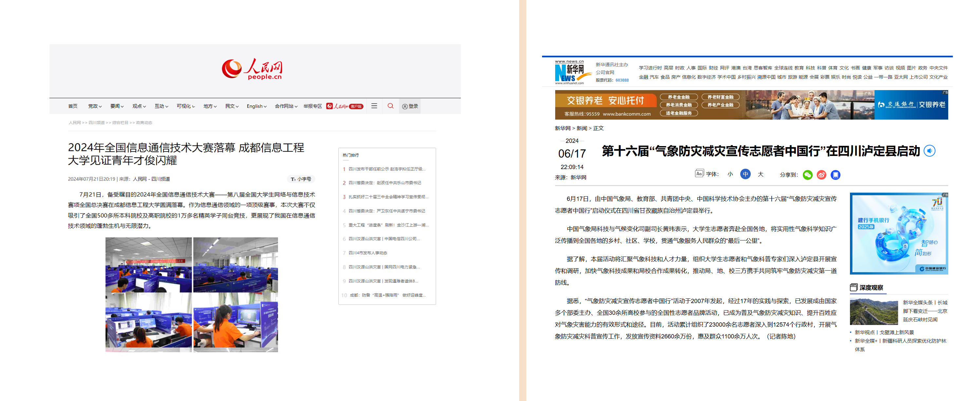Expand the English dropdown in navbar
The height and width of the screenshot is (401, 980).
(256, 106)
